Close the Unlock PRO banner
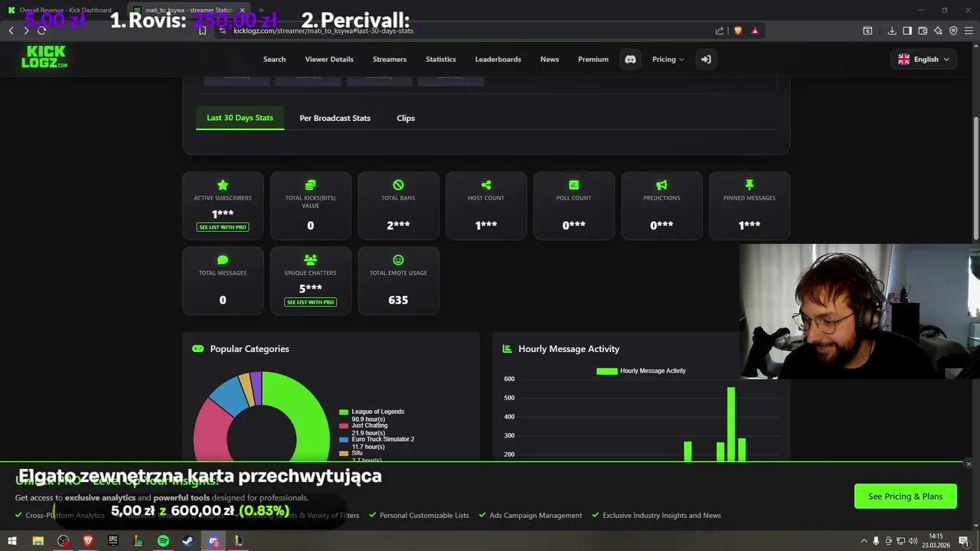980x551 pixels. coord(968,464)
